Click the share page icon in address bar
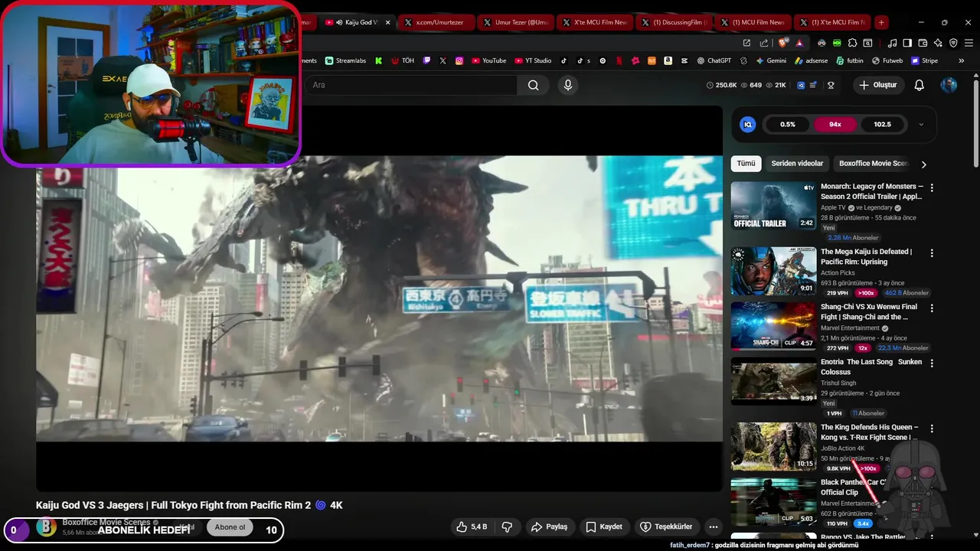 pyautogui.click(x=764, y=43)
